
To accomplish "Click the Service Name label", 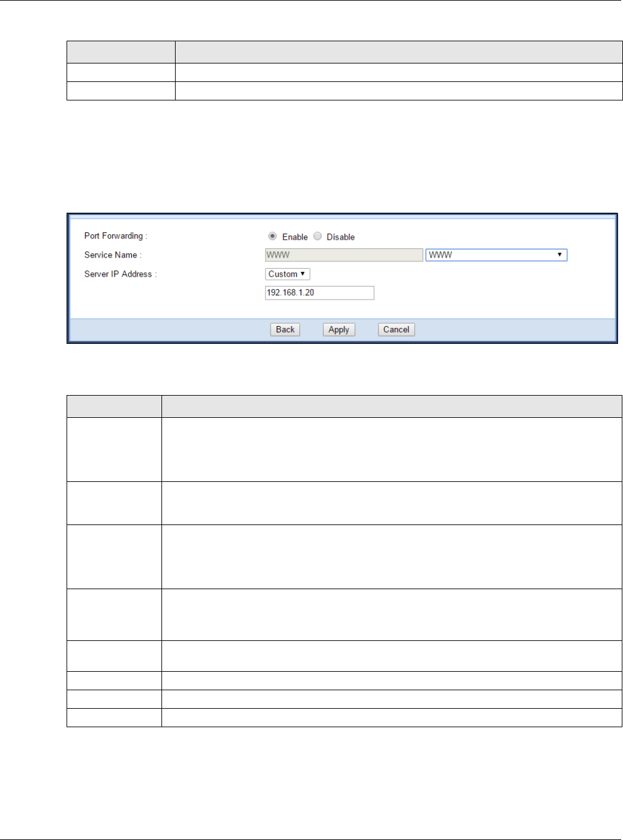I will click(113, 255).
